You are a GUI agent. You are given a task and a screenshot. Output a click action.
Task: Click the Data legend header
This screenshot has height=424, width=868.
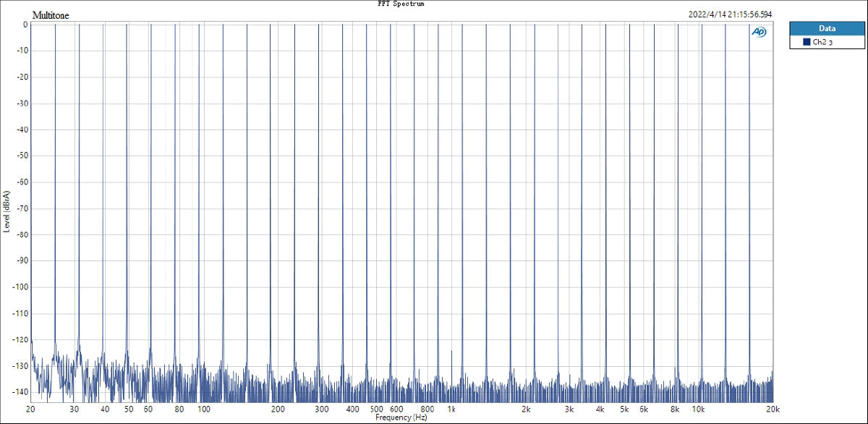[x=827, y=28]
